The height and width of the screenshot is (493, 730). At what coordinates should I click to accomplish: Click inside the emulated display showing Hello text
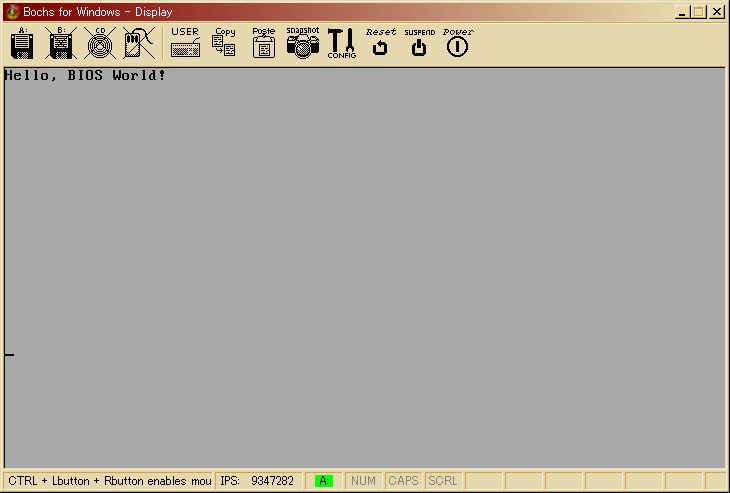[x=365, y=268]
